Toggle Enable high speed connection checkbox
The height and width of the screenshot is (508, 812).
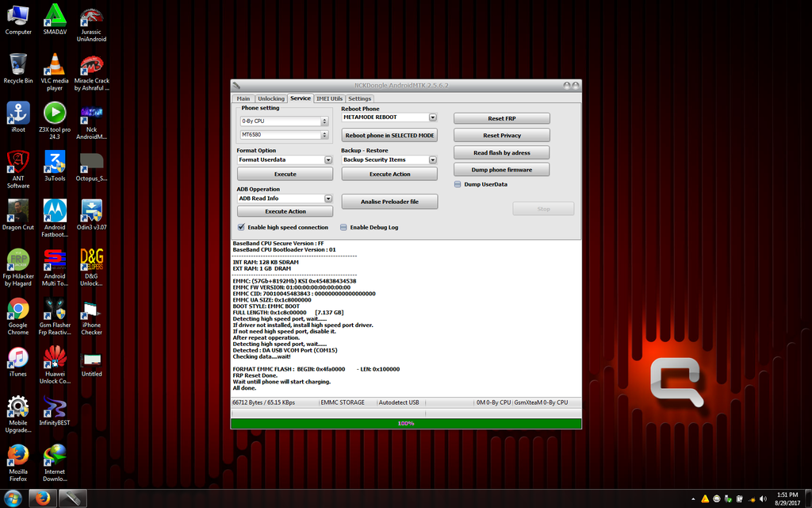[241, 227]
